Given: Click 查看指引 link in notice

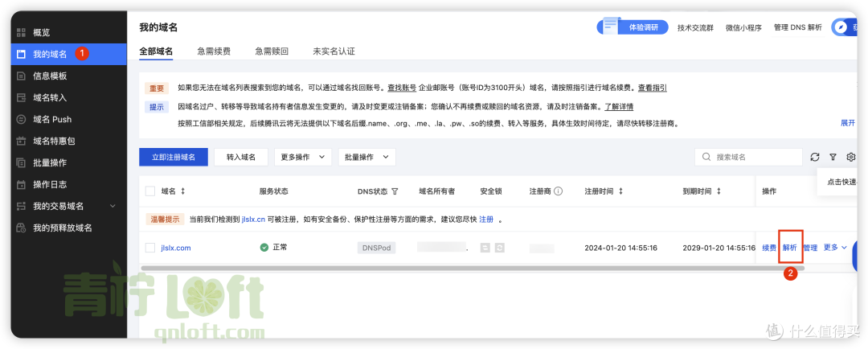Looking at the screenshot, I should tap(652, 88).
